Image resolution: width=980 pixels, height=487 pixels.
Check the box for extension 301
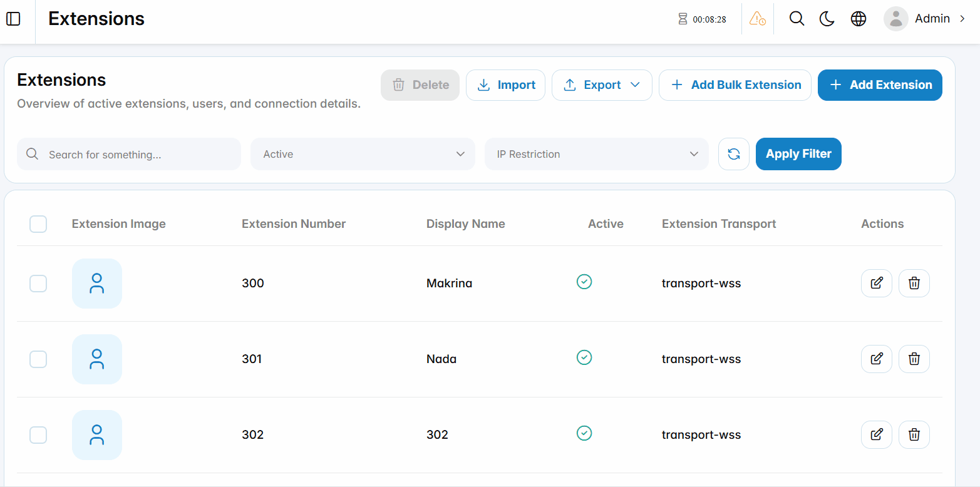pos(38,359)
